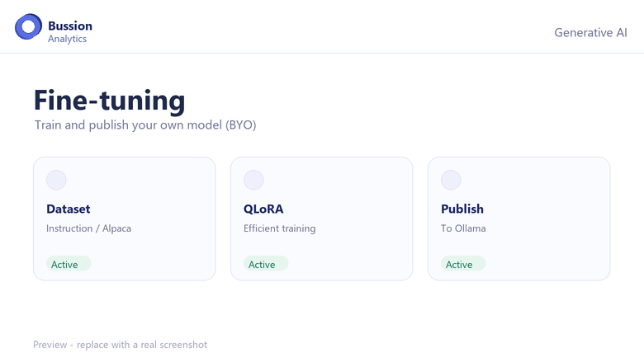Select the Publish card title
Image resolution: width=644 pixels, height=362 pixels.
click(462, 209)
